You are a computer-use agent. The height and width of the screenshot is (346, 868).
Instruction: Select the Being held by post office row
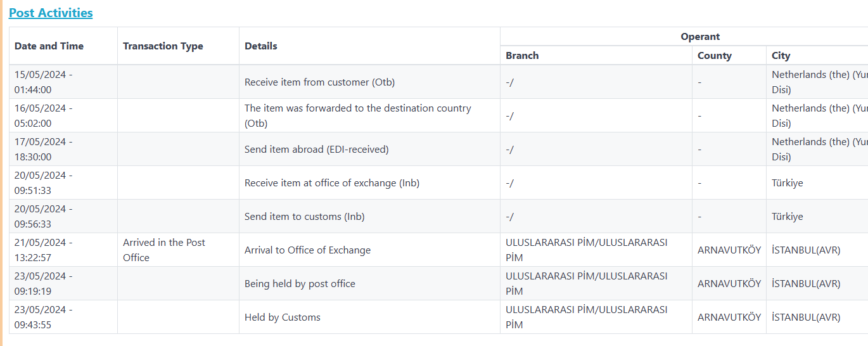click(300, 284)
